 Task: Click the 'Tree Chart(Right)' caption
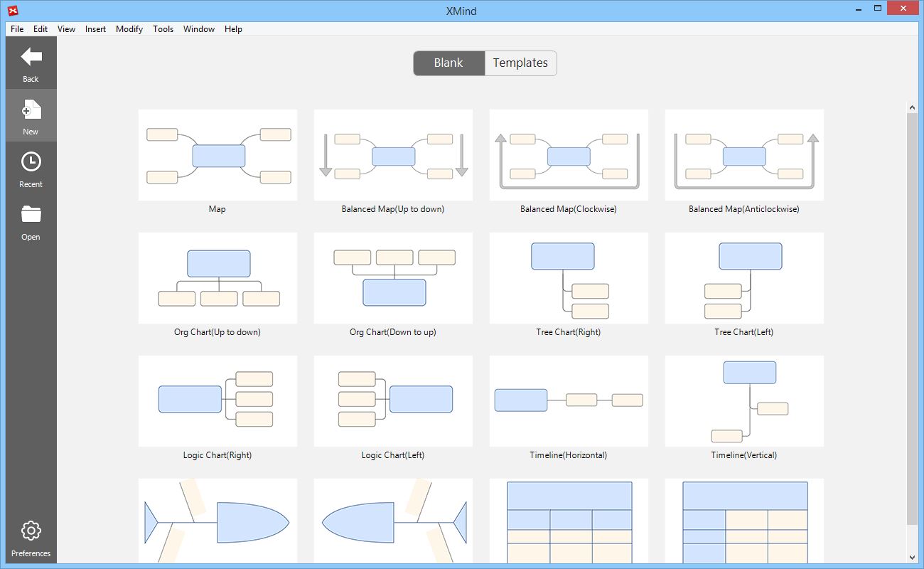pyautogui.click(x=569, y=332)
